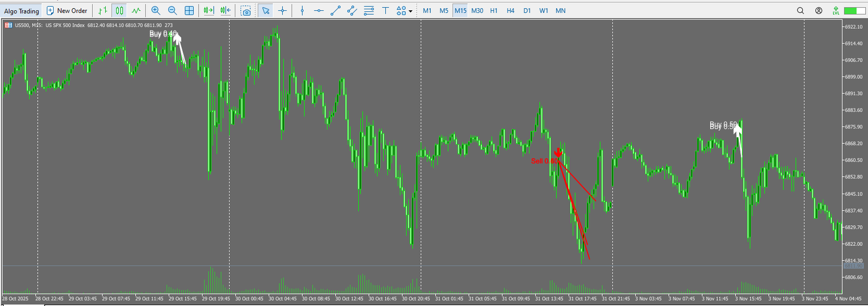Select the trendline drawing tool

point(335,11)
